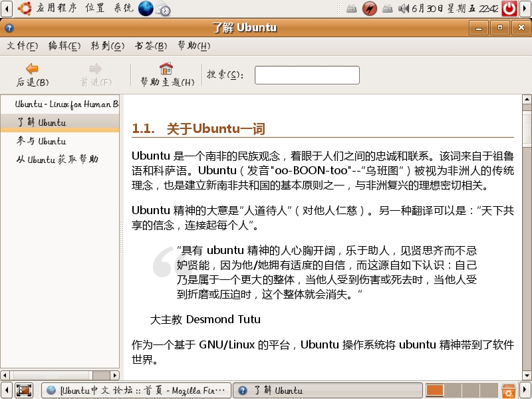Click the second drive icon next to the volume
Screen dimensions: 532x399
click(x=388, y=9)
